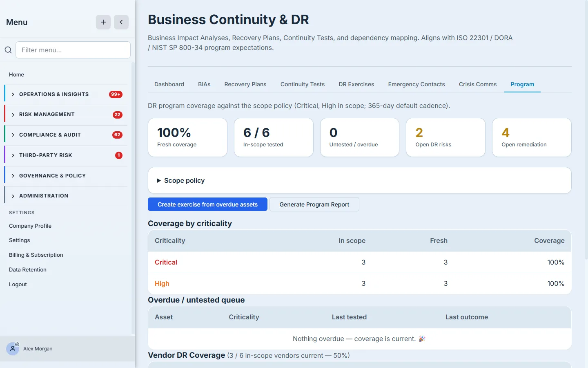Click the 1 badge on Third-Party Risk
The width and height of the screenshot is (588, 368).
119,155
